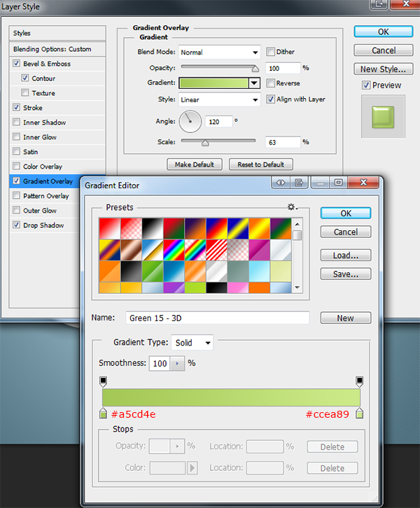The height and width of the screenshot is (508, 420).
Task: Click the gradient Name text field
Action: (218, 318)
